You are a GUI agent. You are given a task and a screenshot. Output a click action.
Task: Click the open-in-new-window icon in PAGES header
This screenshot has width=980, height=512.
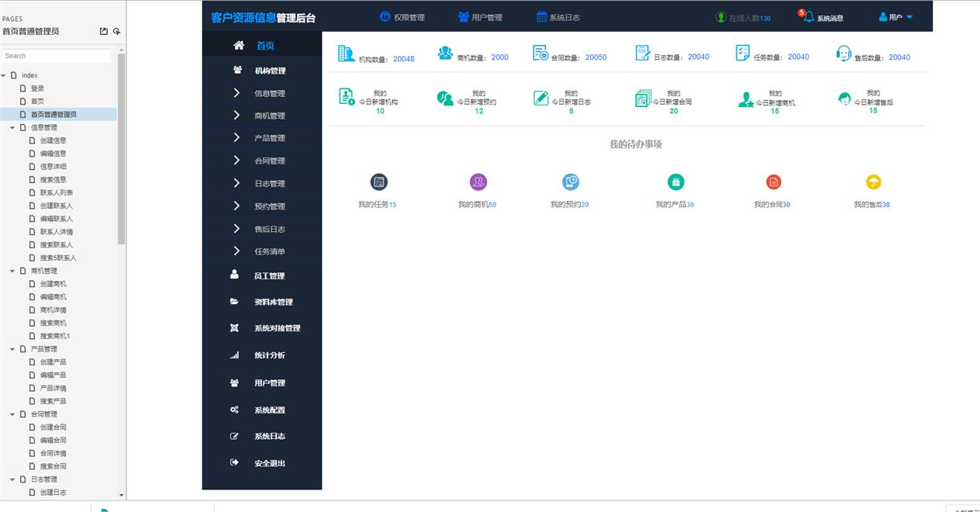point(104,31)
